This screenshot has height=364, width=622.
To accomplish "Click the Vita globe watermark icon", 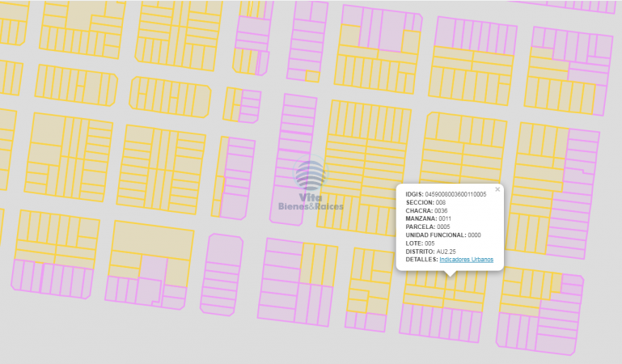I will [x=311, y=176].
